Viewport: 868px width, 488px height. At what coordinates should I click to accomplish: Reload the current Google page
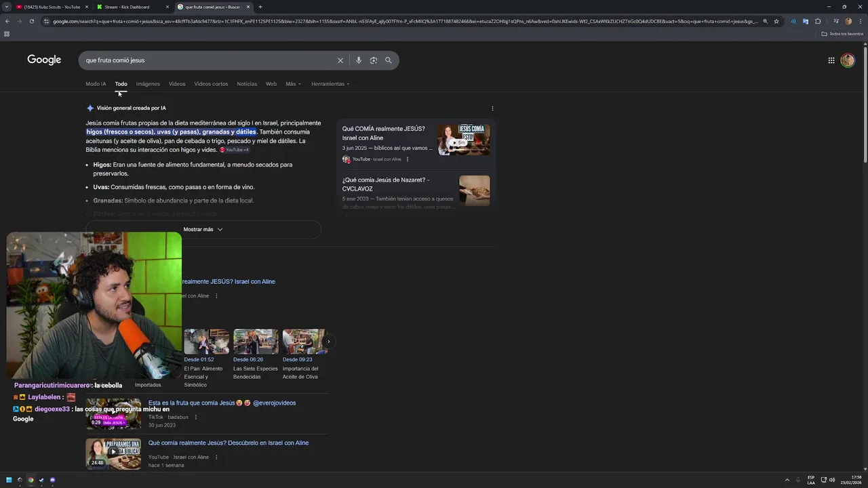31,21
